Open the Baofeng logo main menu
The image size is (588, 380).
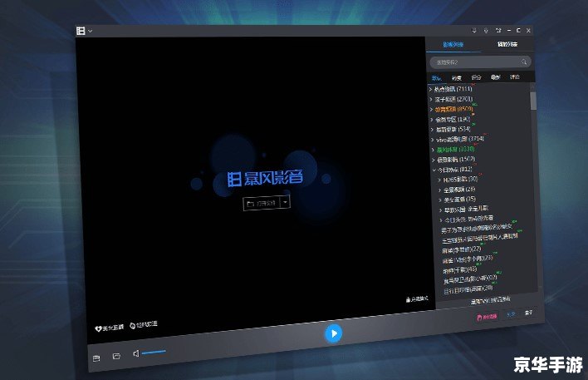click(81, 31)
